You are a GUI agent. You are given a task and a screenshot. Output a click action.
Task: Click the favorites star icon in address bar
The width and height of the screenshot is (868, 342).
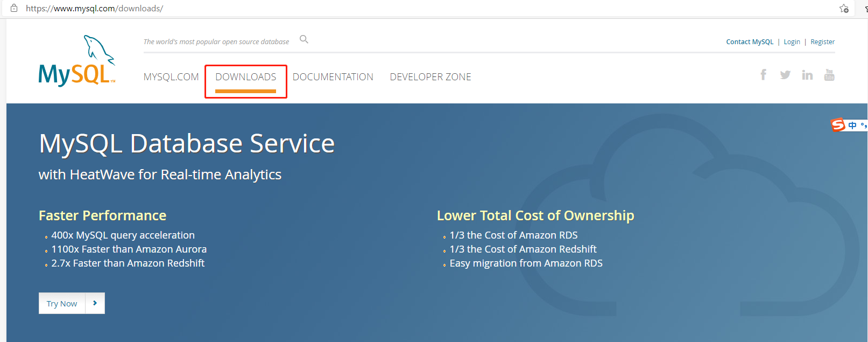click(844, 8)
